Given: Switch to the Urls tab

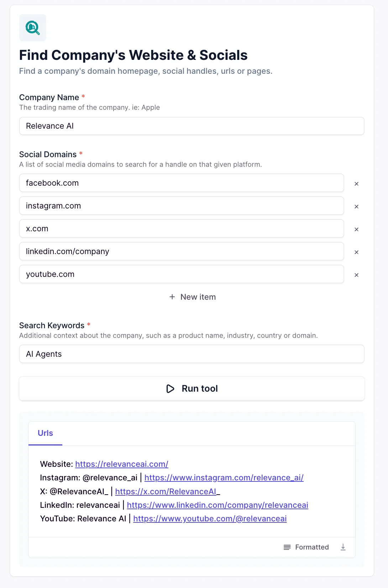Looking at the screenshot, I should click(x=45, y=433).
